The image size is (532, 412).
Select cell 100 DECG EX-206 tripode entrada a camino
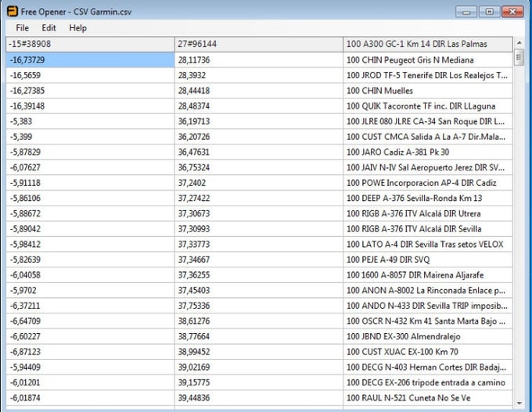[428, 383]
